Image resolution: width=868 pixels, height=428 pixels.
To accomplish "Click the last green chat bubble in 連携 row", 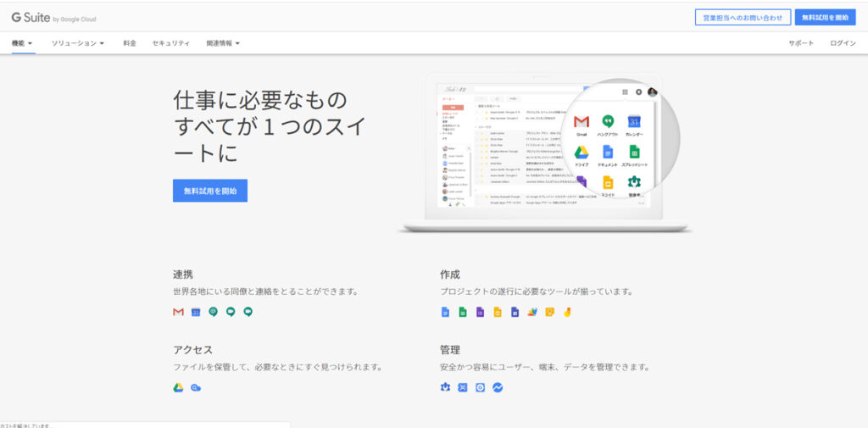I will pyautogui.click(x=248, y=312).
